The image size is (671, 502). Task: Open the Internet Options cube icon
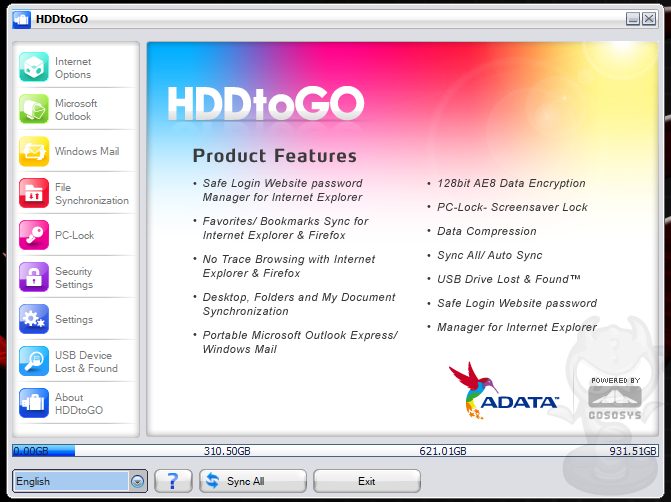point(34,67)
